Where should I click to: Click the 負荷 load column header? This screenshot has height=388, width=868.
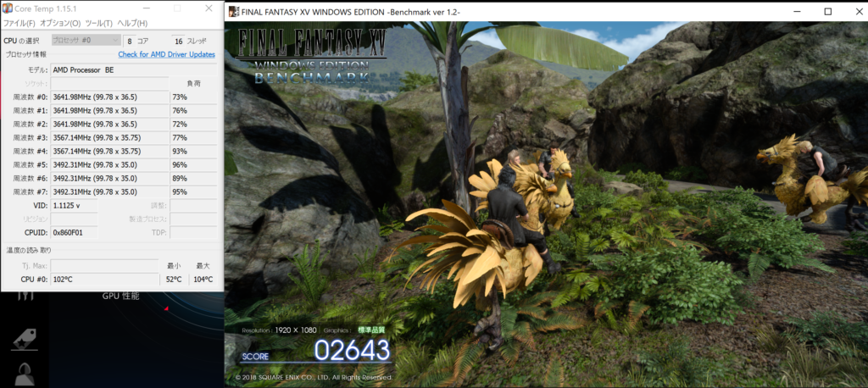pyautogui.click(x=193, y=84)
